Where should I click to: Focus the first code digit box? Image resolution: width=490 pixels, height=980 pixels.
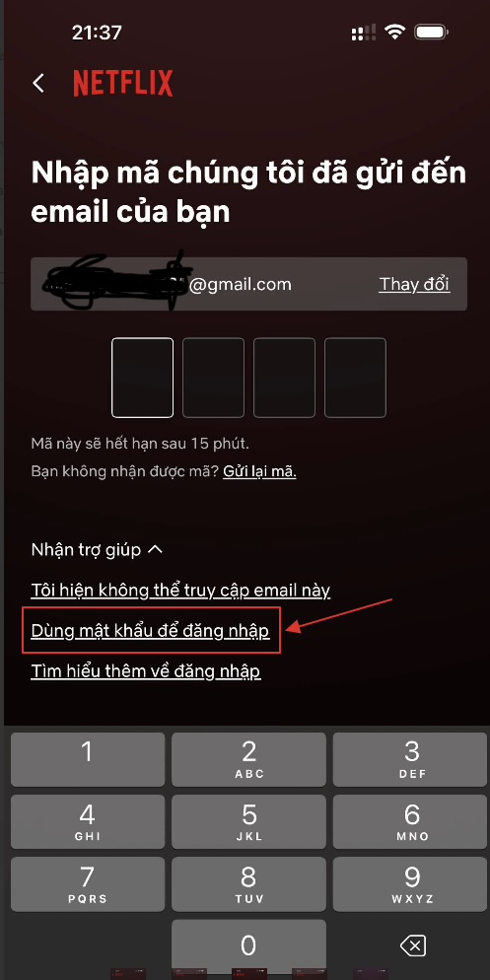tap(143, 378)
